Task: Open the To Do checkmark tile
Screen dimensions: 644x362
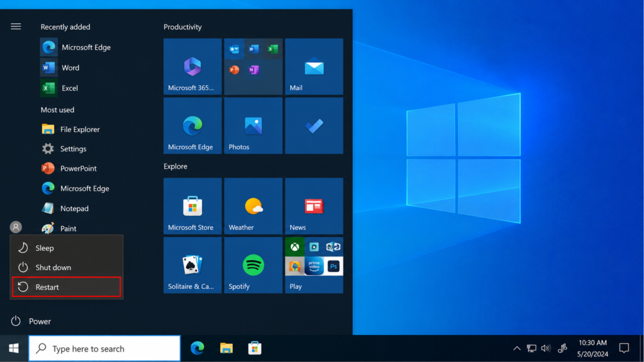Action: click(314, 126)
